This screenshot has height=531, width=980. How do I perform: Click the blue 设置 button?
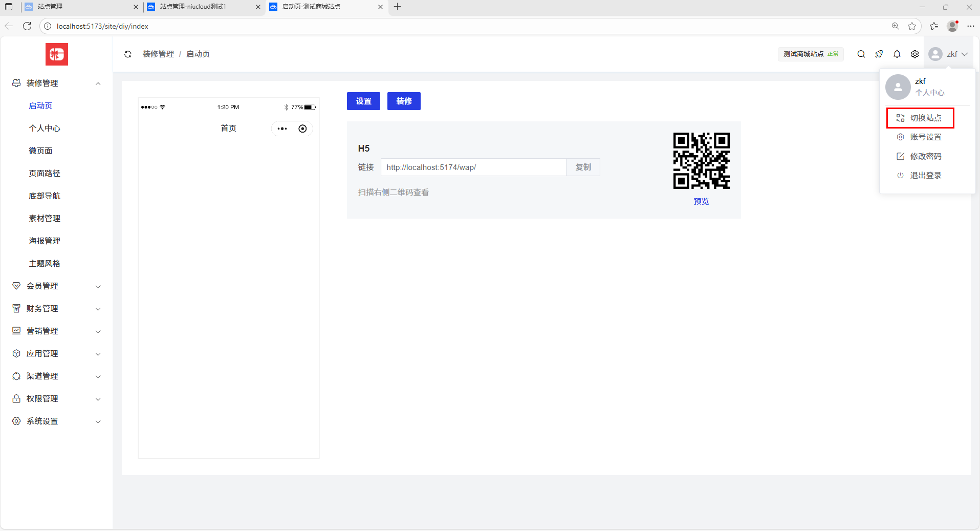363,101
